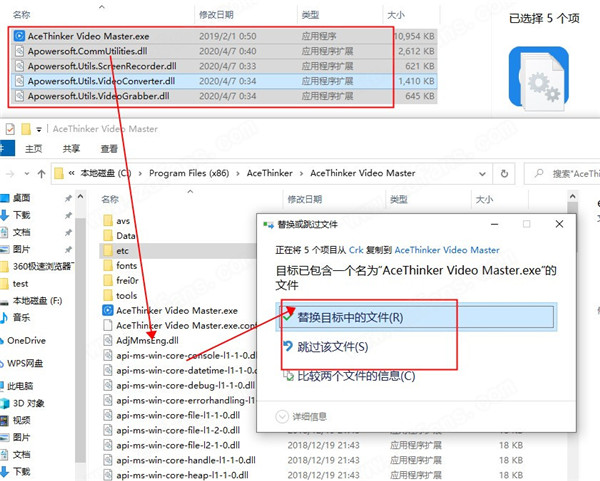
Task: Click the refresh button beside the address bar
Action: click(504, 174)
